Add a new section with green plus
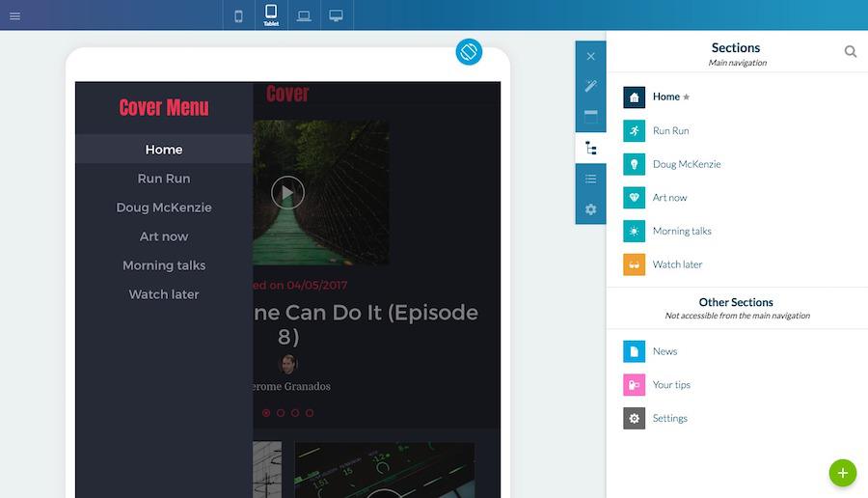The height and width of the screenshot is (498, 868). [x=842, y=473]
